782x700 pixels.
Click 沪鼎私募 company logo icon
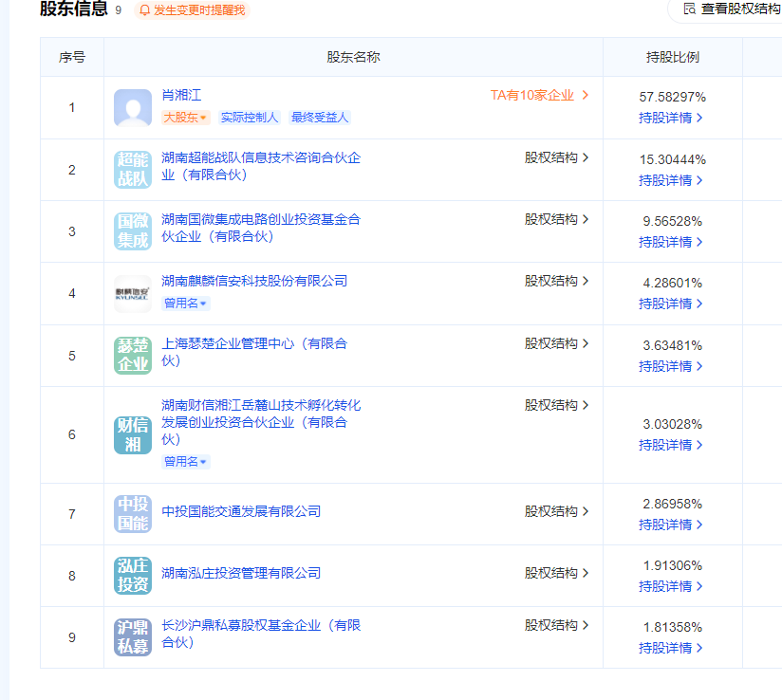pyautogui.click(x=133, y=637)
